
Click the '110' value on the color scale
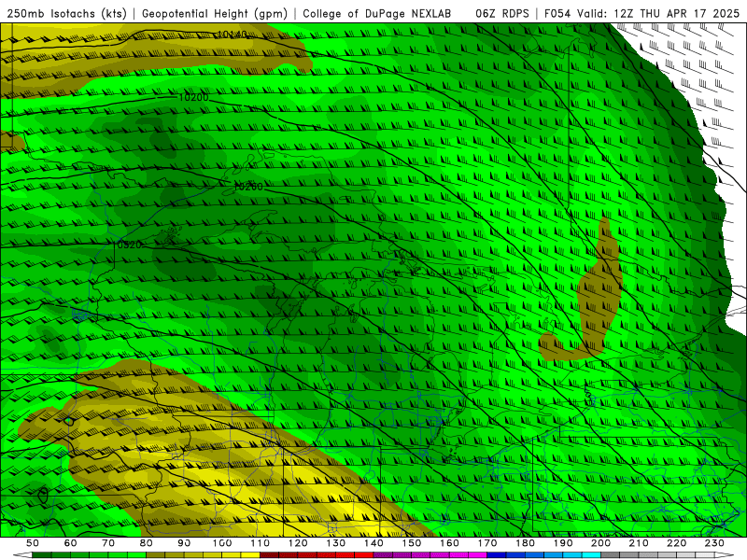261,543
